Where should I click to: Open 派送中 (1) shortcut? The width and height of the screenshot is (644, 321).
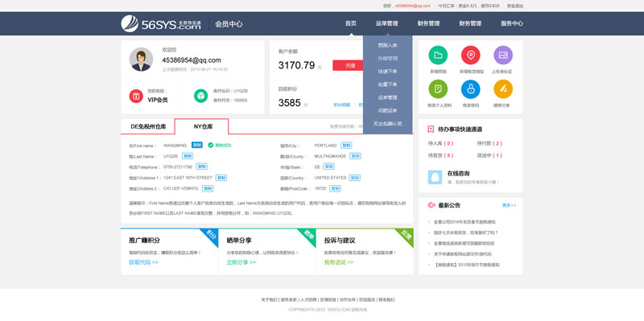(489, 155)
